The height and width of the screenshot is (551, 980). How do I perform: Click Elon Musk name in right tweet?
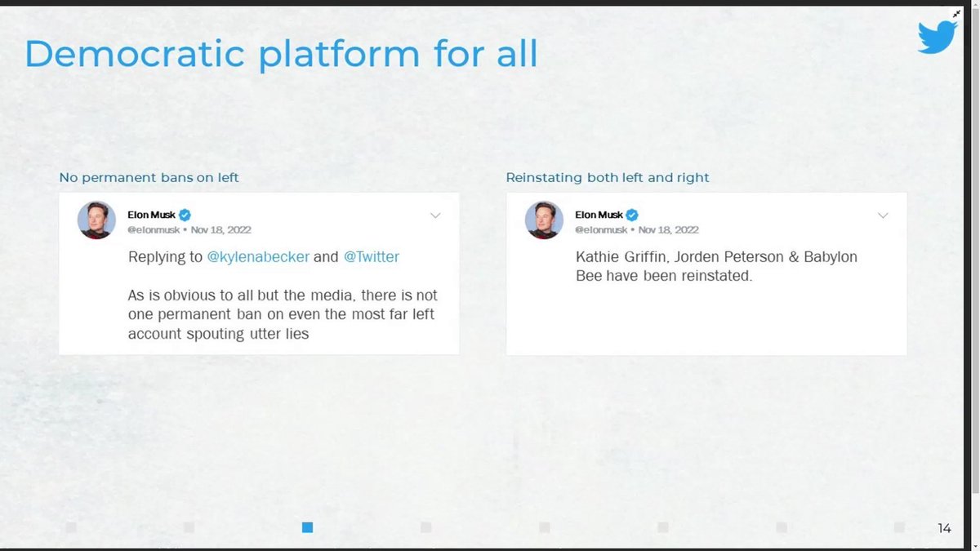[599, 215]
